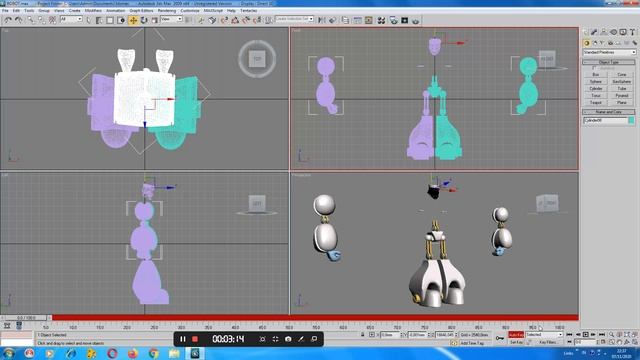This screenshot has width=640, height=360.
Task: Select the Geometry category icon in Create panel
Action: (x=587, y=43)
